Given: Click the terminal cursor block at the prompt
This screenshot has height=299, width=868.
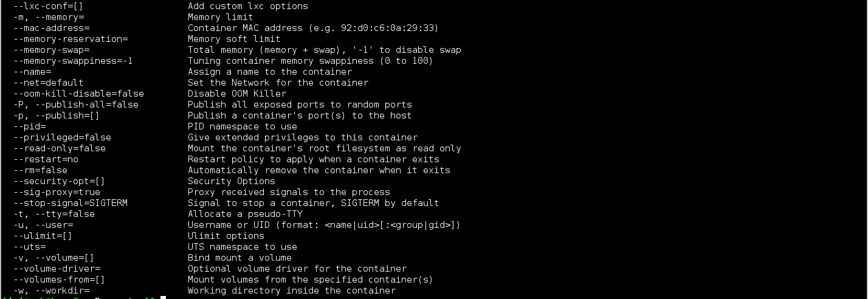Looking at the screenshot, I should (x=163, y=297).
